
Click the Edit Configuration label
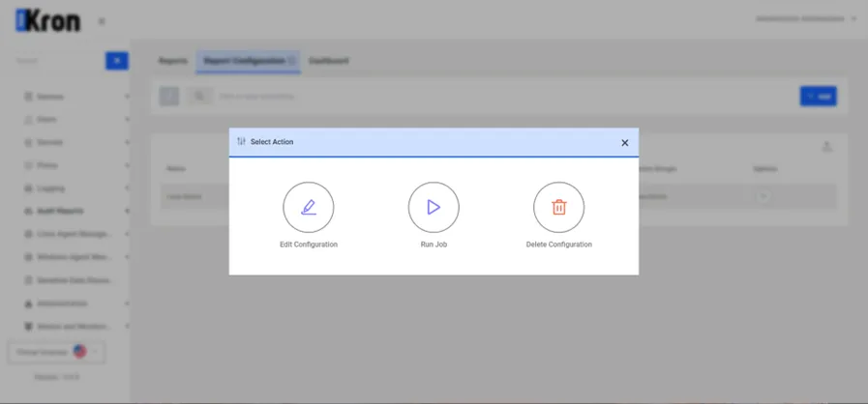(x=309, y=245)
